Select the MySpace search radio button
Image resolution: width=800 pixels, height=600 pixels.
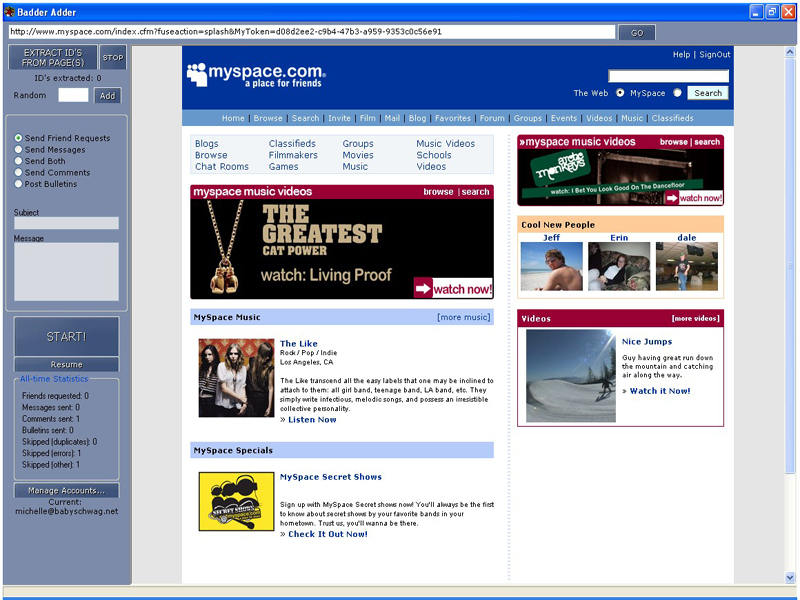coord(677,93)
